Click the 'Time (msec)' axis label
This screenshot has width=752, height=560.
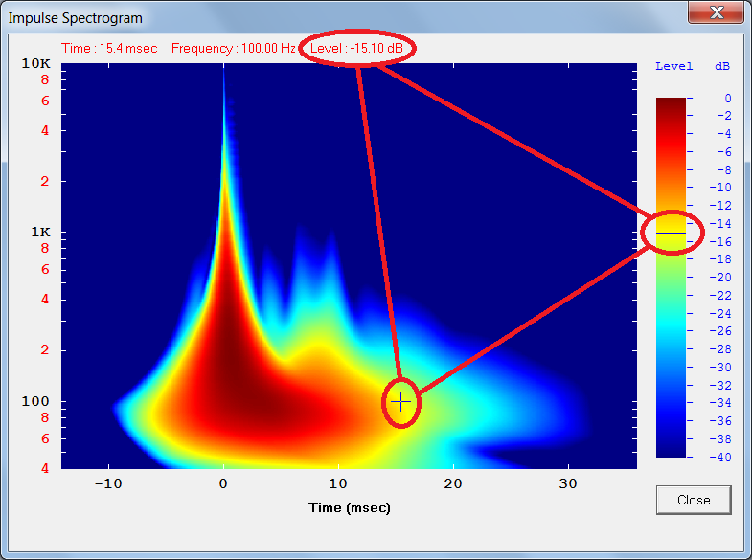coord(349,507)
